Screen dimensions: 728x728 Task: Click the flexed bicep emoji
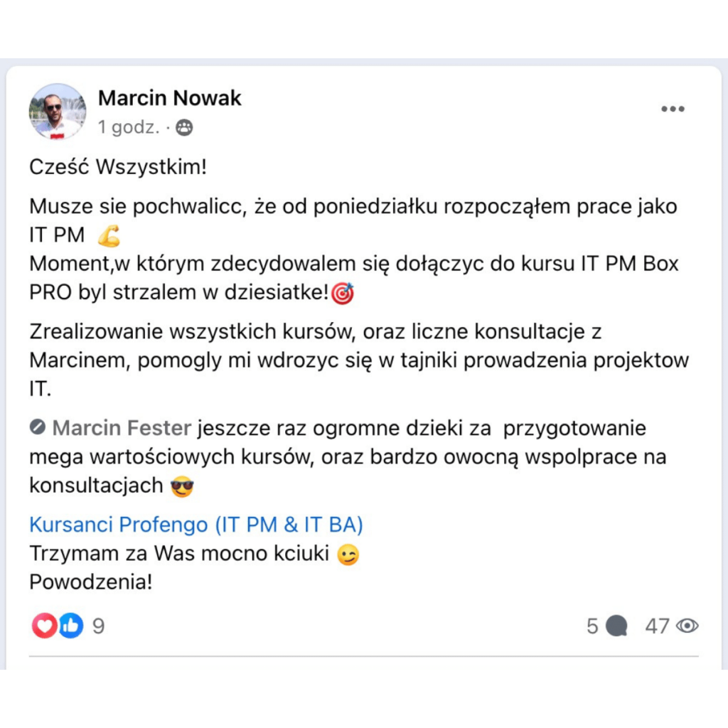(109, 235)
